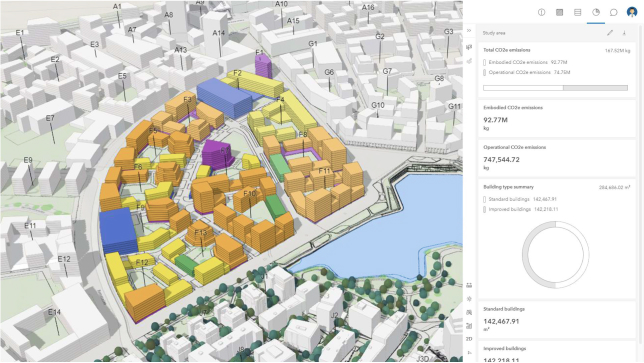Click the compass icon below the 2D button

click(469, 353)
